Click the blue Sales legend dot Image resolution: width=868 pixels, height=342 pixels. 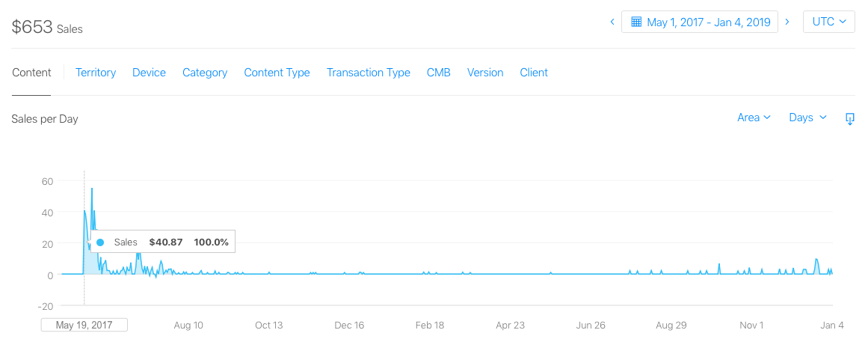100,242
